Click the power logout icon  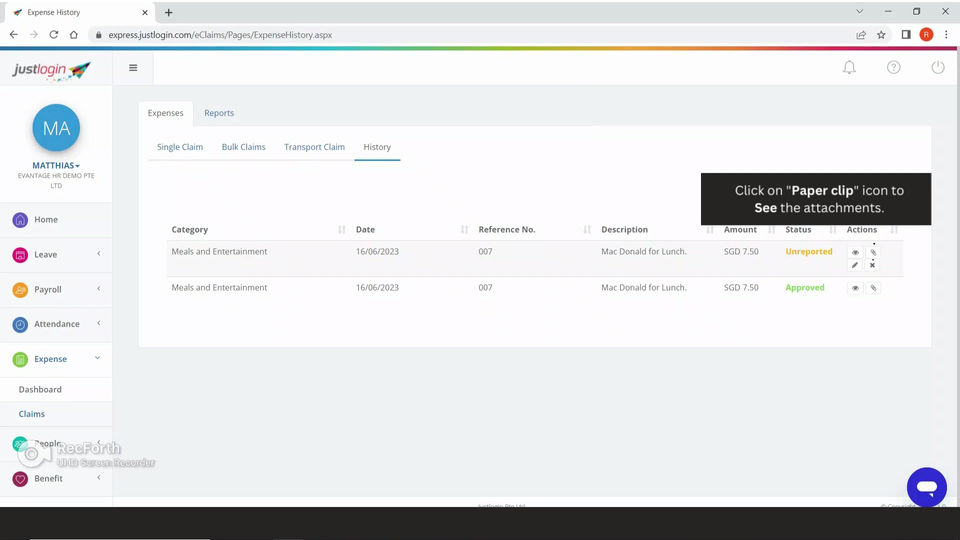pyautogui.click(x=938, y=67)
